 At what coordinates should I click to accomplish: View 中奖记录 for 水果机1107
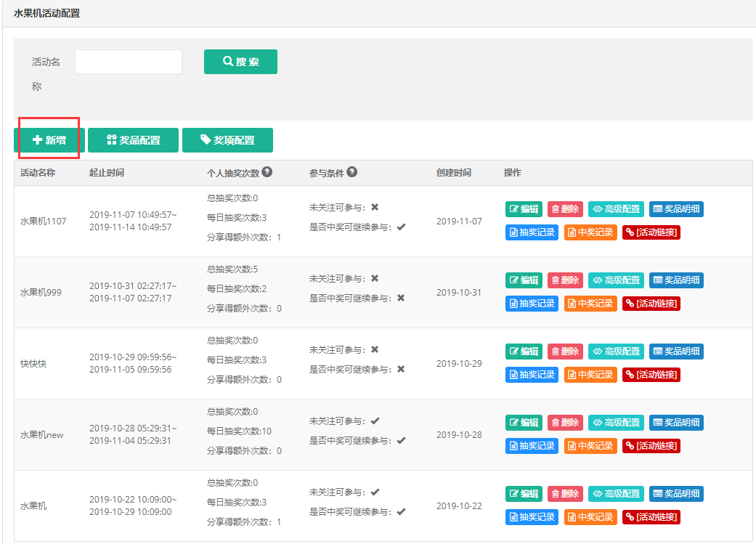pyautogui.click(x=590, y=232)
